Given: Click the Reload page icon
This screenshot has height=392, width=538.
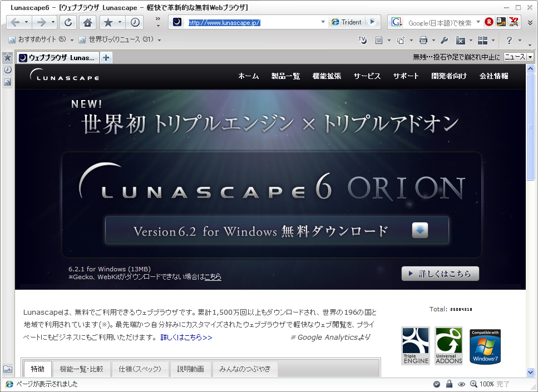Looking at the screenshot, I should pos(68,22).
